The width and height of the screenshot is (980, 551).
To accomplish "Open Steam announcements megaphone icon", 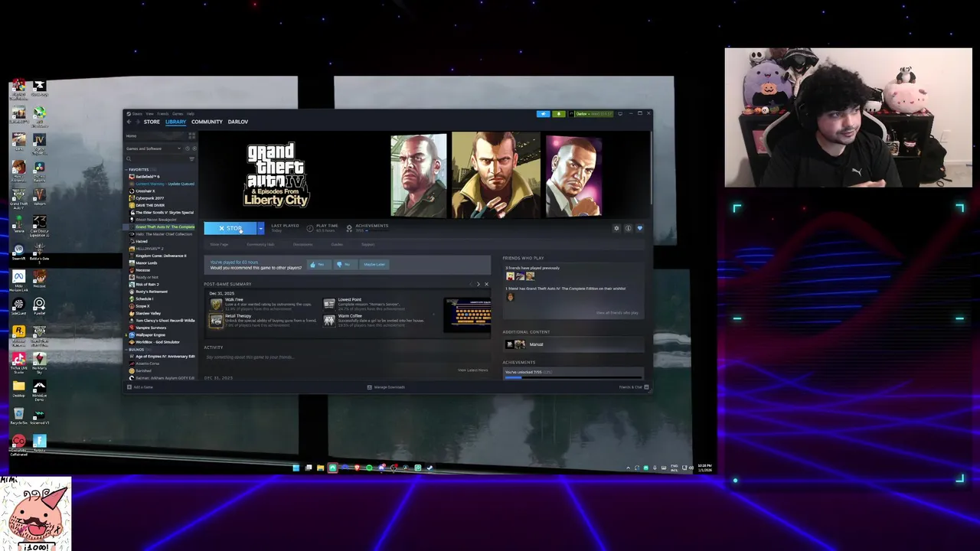I will coord(543,113).
